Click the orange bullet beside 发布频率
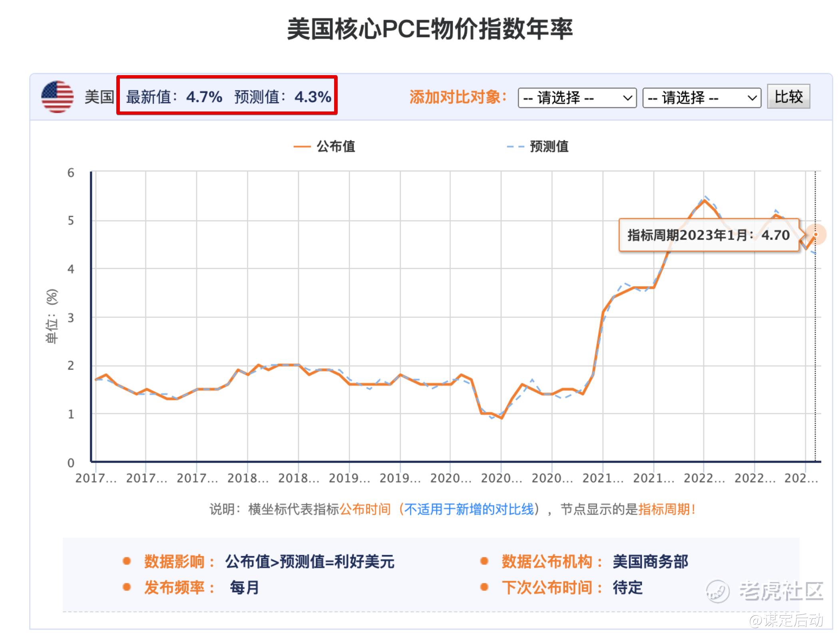The height and width of the screenshot is (640, 840). tap(127, 587)
